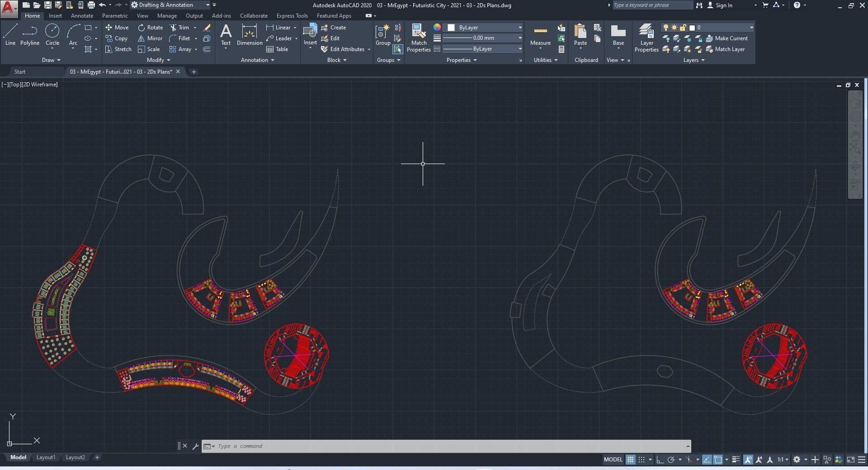Switch to Layout1 tab
Image resolution: width=868 pixels, height=470 pixels.
[x=46, y=457]
